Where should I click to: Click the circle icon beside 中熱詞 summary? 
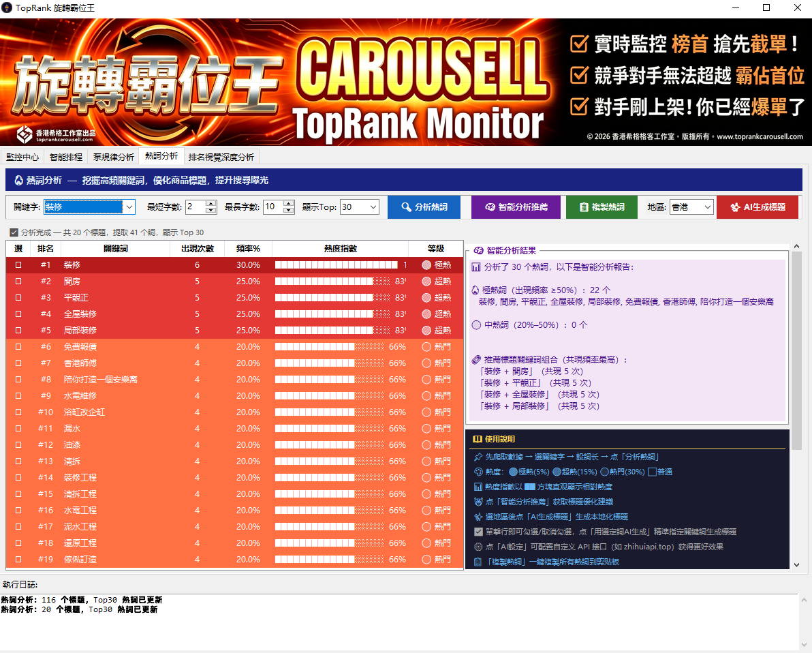click(x=476, y=325)
